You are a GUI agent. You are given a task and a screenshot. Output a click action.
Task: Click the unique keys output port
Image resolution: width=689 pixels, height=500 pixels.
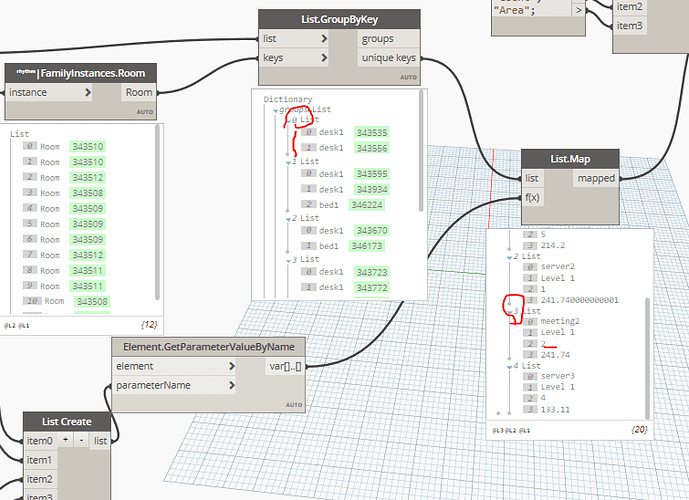click(x=388, y=58)
